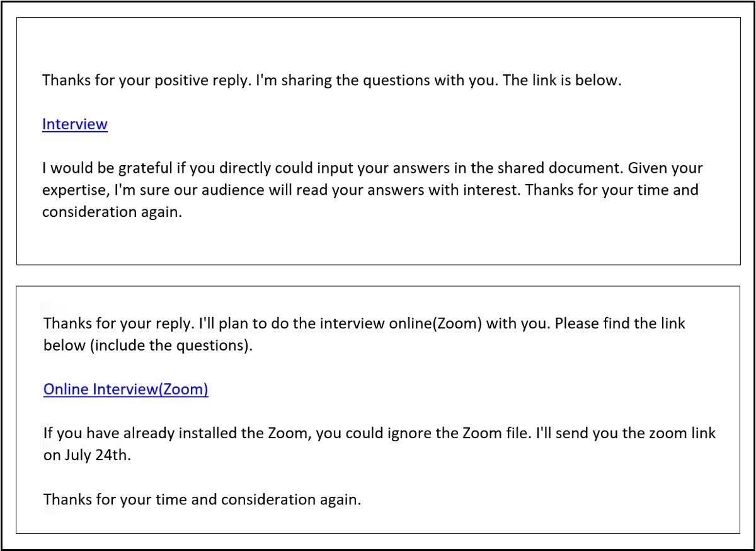Click the text 'below (include the questions).'
The height and width of the screenshot is (551, 756).
(148, 345)
